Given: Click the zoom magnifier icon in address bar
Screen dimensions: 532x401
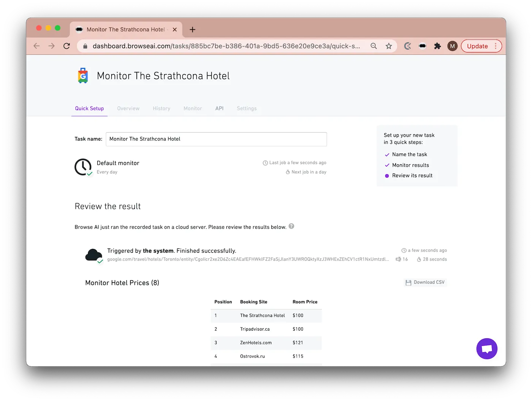Looking at the screenshot, I should pyautogui.click(x=374, y=46).
